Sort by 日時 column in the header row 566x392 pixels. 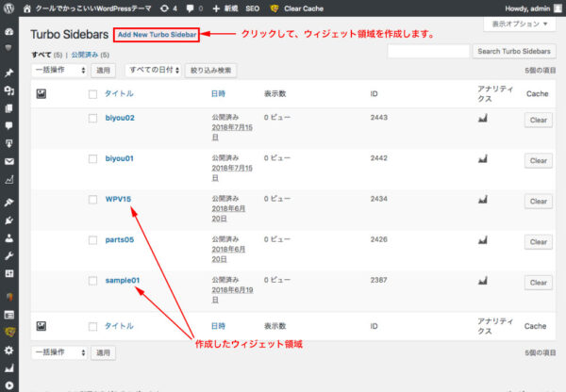[219, 94]
